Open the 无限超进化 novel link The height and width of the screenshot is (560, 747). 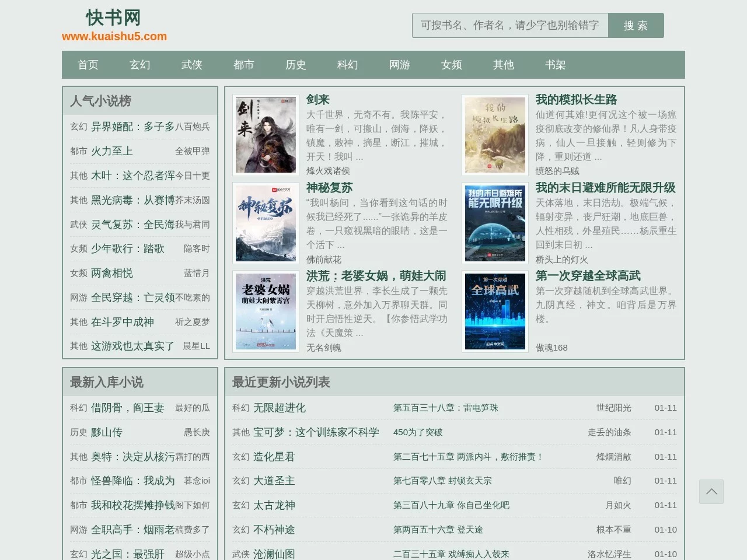pyautogui.click(x=279, y=408)
